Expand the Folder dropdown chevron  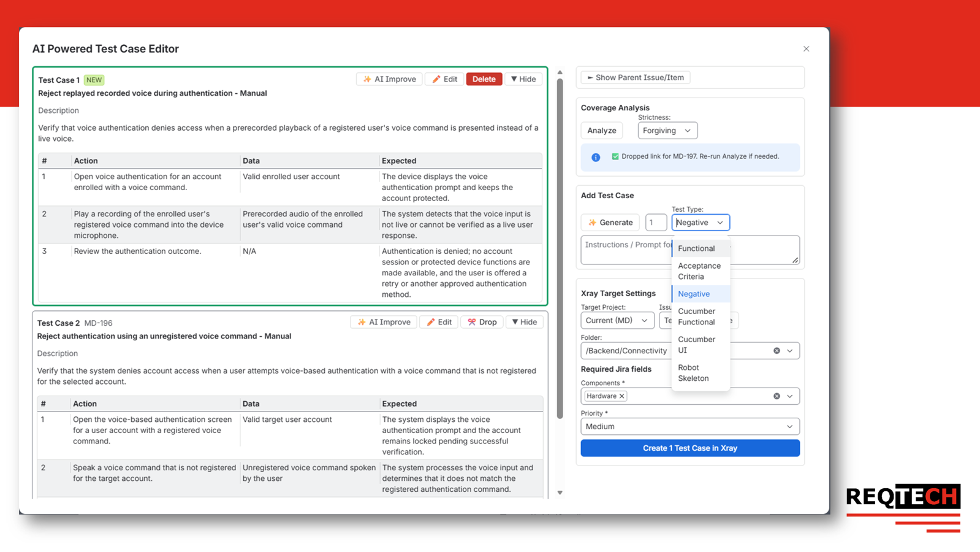(790, 351)
